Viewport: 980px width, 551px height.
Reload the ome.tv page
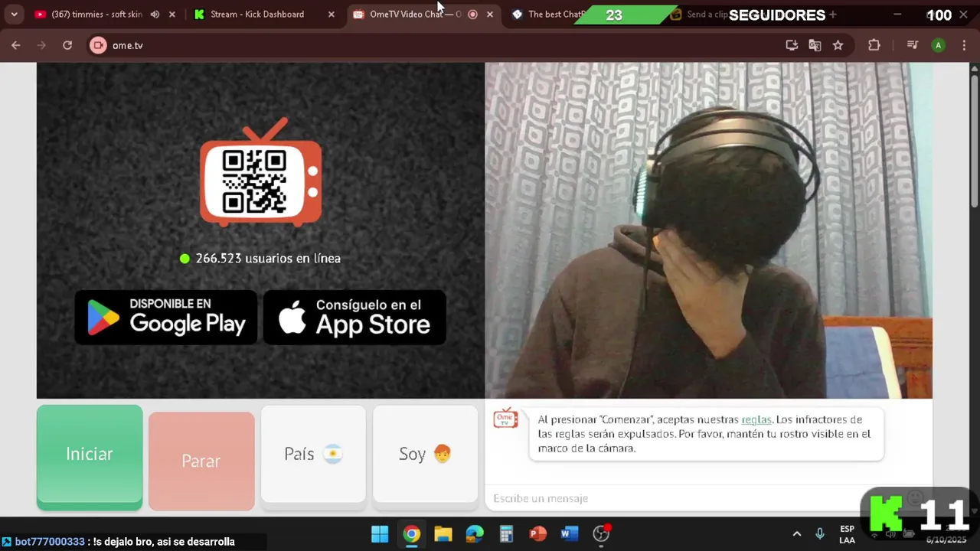click(67, 45)
